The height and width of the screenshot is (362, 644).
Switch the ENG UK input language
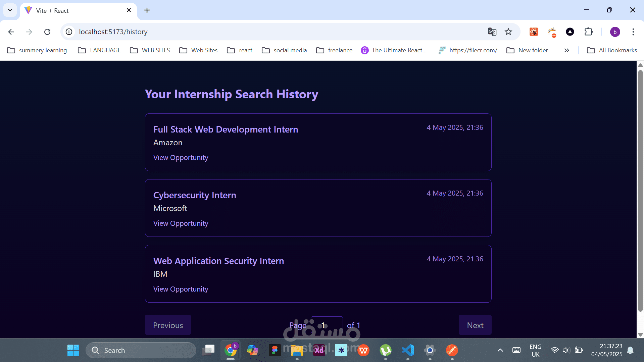point(536,350)
